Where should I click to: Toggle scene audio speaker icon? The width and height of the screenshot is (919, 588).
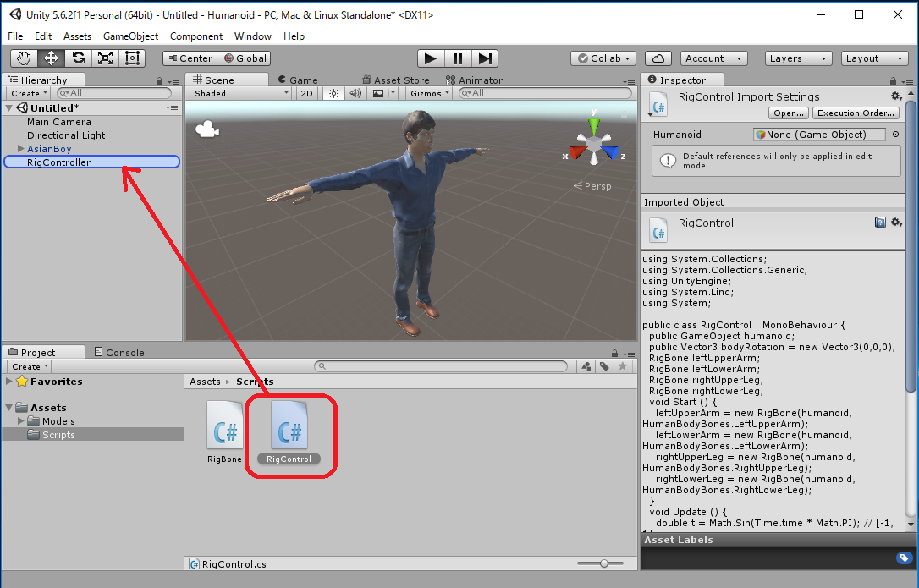(x=355, y=93)
